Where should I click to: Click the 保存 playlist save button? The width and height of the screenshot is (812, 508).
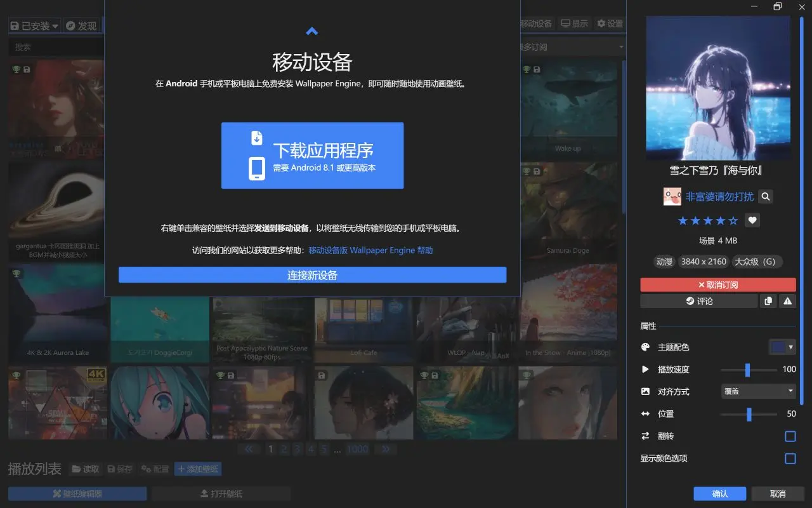tap(119, 469)
